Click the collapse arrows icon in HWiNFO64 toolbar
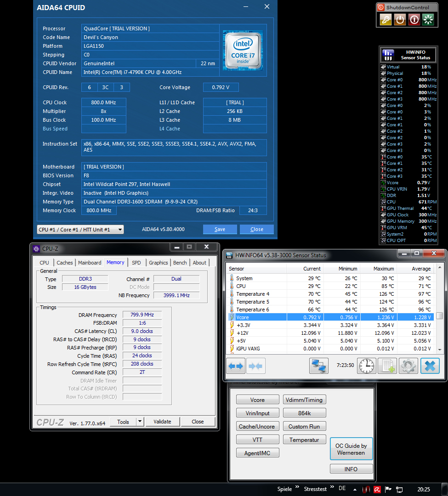 [255, 366]
